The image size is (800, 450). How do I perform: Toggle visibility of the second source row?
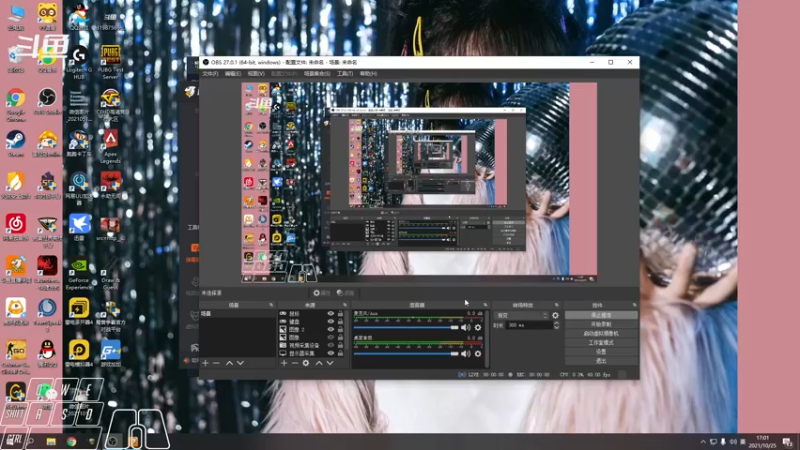(331, 321)
